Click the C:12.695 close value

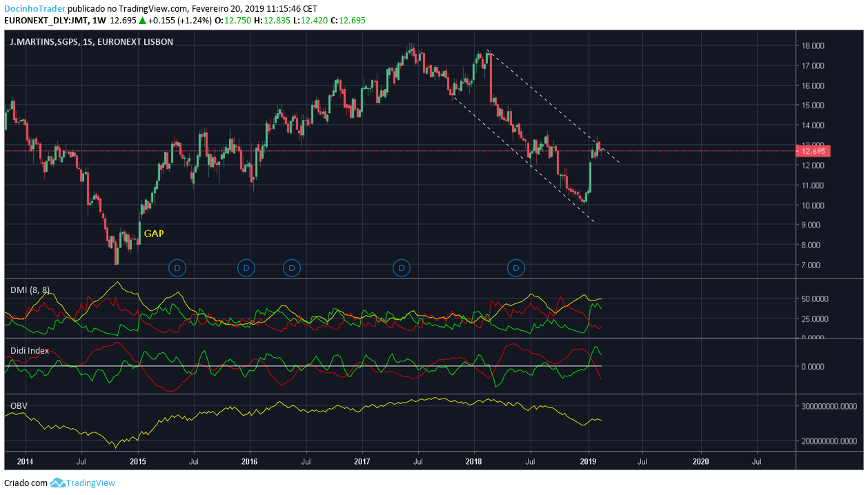coord(348,21)
